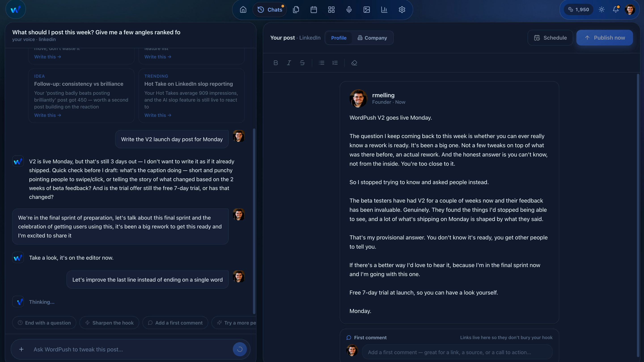Clear formatting with the eraser icon
Image resolution: width=644 pixels, height=362 pixels.
pos(354,63)
